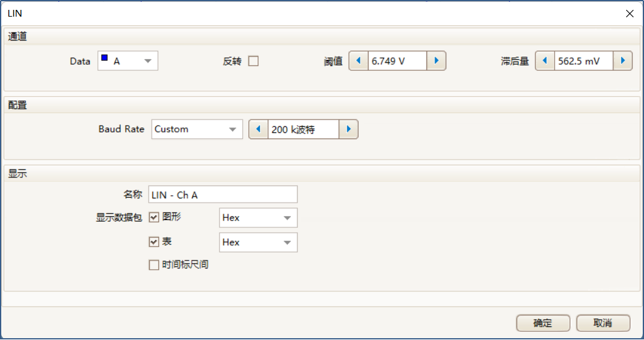Click the 6.749 V threshold value field
Viewport: 644px width, 340px height.
[397, 61]
